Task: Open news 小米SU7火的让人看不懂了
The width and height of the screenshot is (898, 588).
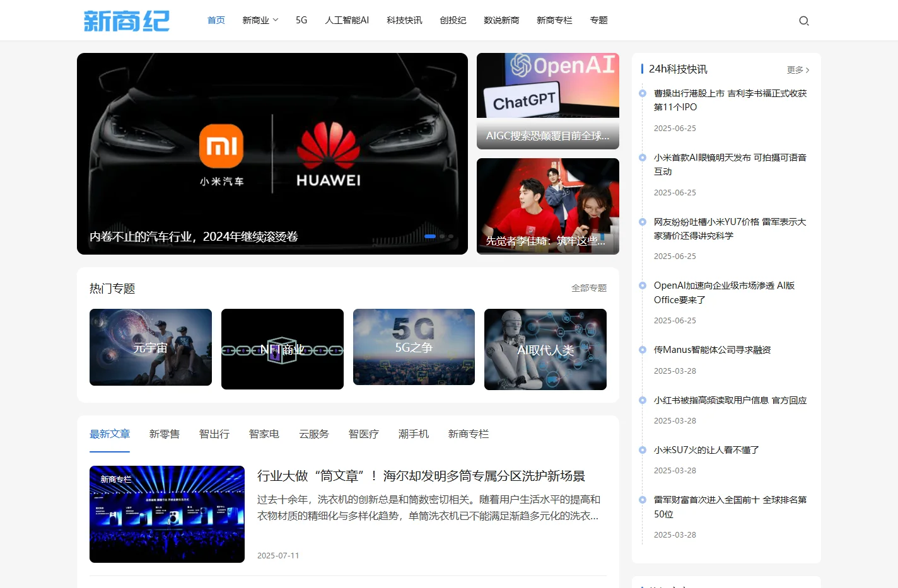Action: tap(706, 450)
